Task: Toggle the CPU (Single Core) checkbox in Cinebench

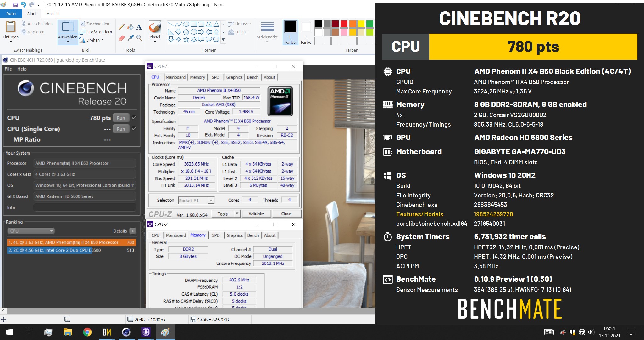Action: (134, 128)
